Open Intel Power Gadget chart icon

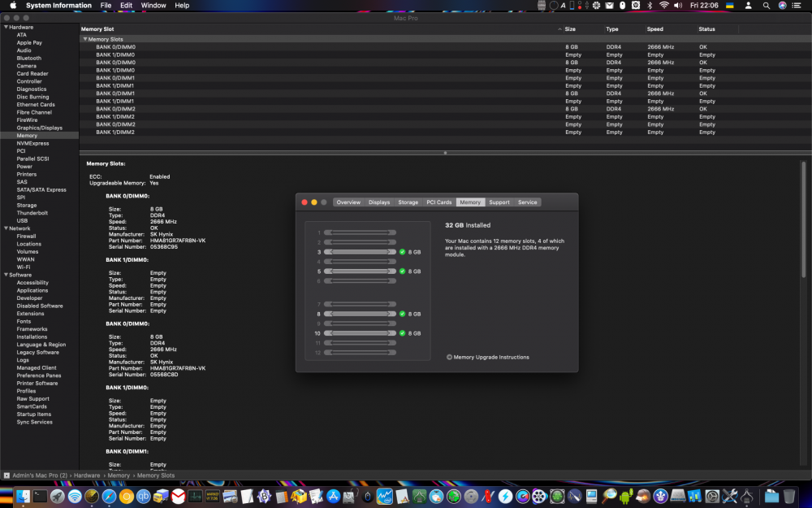pos(385,497)
